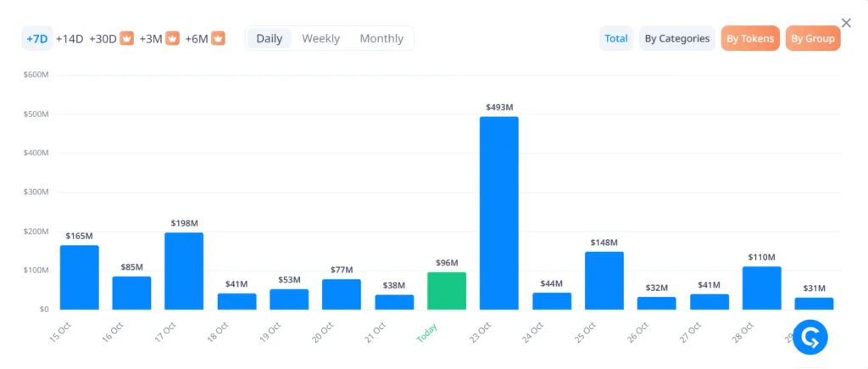Switch to the Weekly tab
The height and width of the screenshot is (369, 868).
click(x=320, y=38)
